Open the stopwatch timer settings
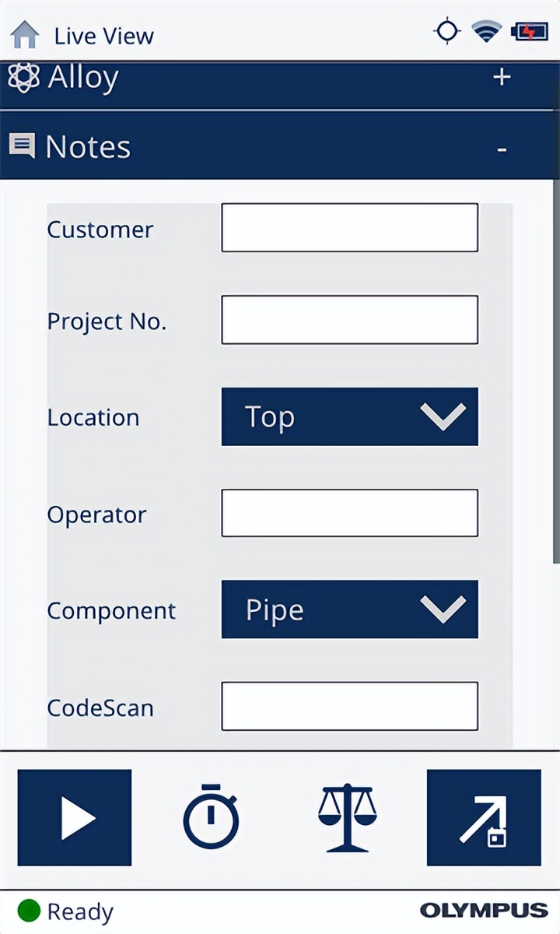Screen dimensions: 560x934 211,817
